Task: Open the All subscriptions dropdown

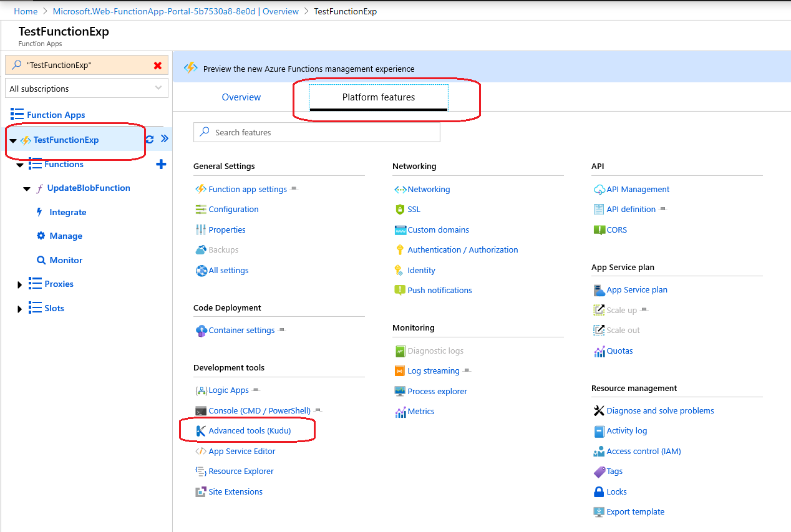Action: (87, 89)
